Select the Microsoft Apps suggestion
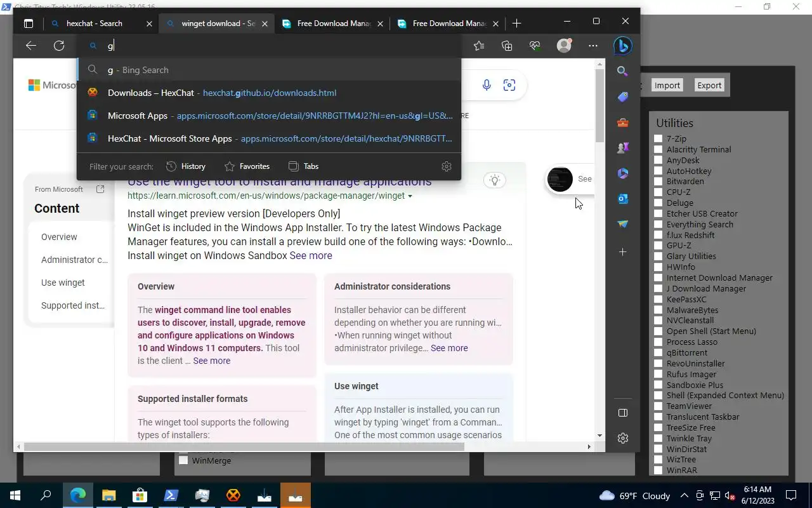Viewport: 812px width, 508px height. (x=269, y=116)
